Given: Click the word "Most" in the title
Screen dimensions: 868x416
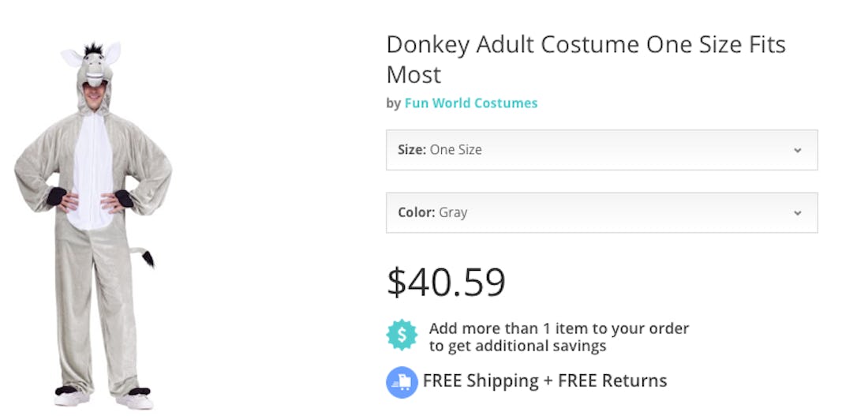Looking at the screenshot, I should tap(413, 75).
